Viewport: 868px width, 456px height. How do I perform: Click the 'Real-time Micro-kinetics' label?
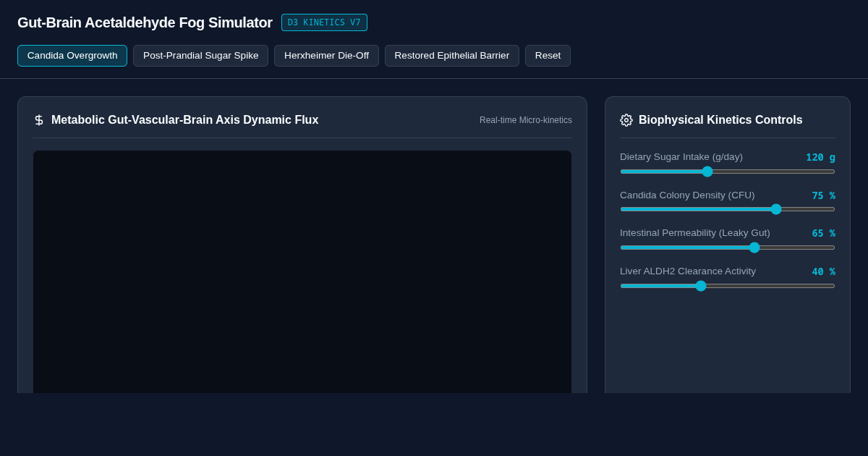[x=526, y=120]
